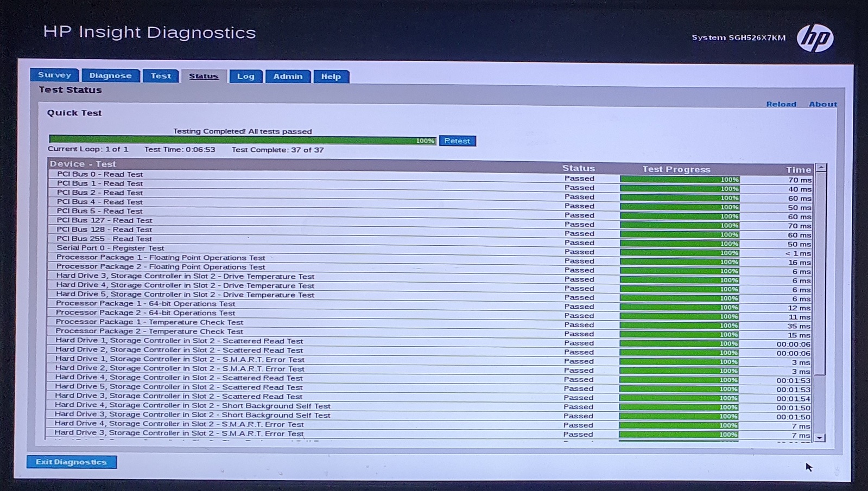Viewport: 868px width, 491px height.
Task: Click the Reload link
Action: click(x=781, y=104)
